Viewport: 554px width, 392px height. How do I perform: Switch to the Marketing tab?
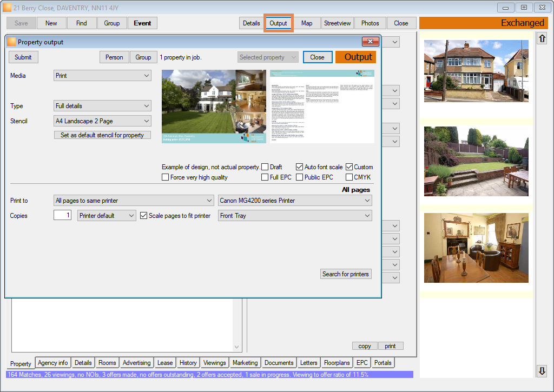tap(245, 363)
